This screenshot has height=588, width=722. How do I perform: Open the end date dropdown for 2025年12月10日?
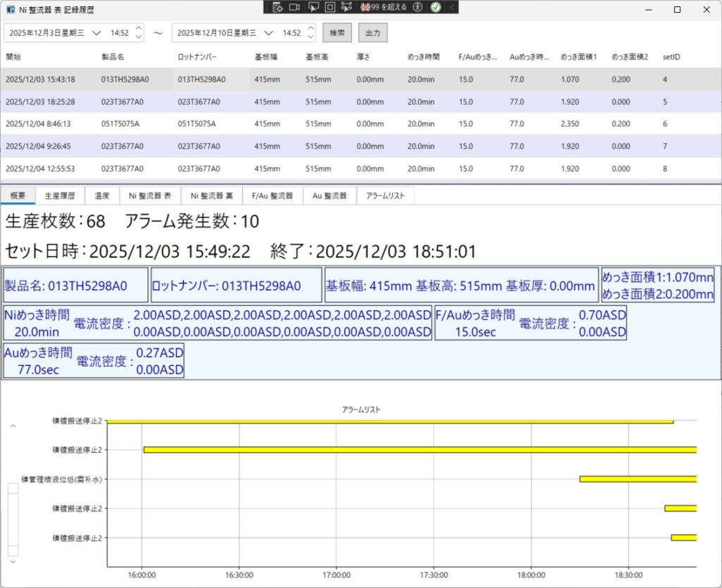pos(268,33)
